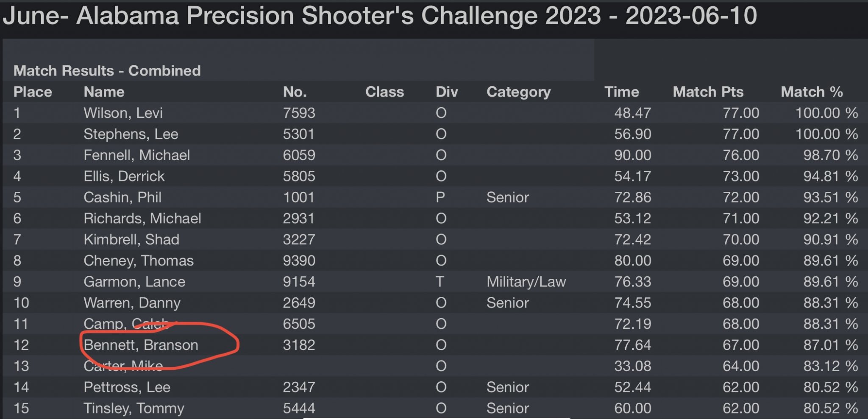The image size is (868, 419).
Task: Click Wilson, Levi in first place
Action: pyautogui.click(x=123, y=113)
